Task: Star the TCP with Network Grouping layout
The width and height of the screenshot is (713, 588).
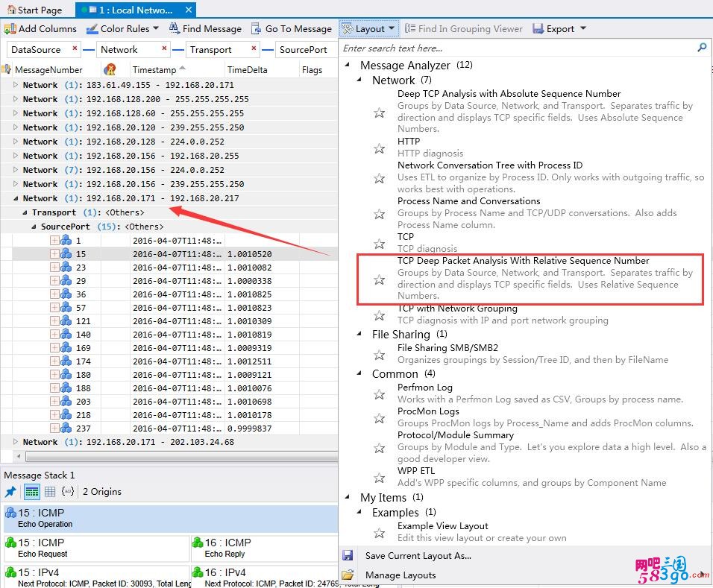Action: (x=380, y=315)
